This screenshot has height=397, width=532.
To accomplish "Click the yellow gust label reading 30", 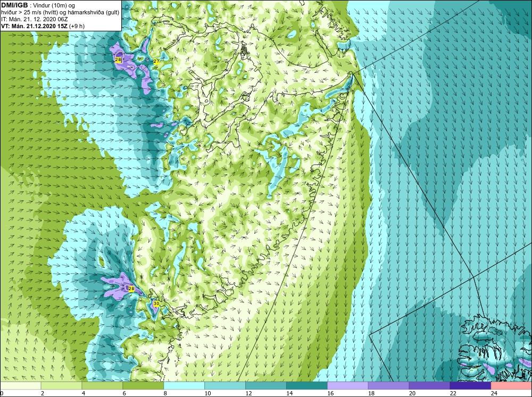I will pyautogui.click(x=156, y=304).
